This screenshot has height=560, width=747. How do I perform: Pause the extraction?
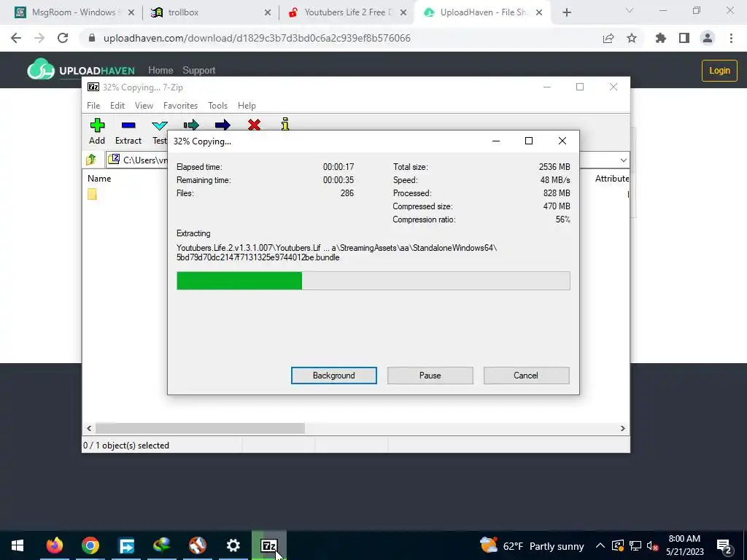tap(430, 376)
